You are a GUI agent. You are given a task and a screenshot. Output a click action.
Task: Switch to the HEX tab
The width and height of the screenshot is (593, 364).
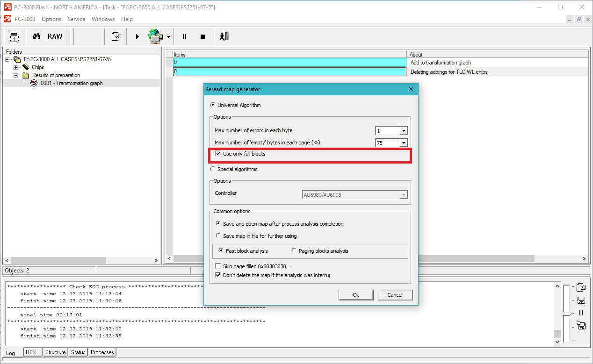[x=31, y=352]
